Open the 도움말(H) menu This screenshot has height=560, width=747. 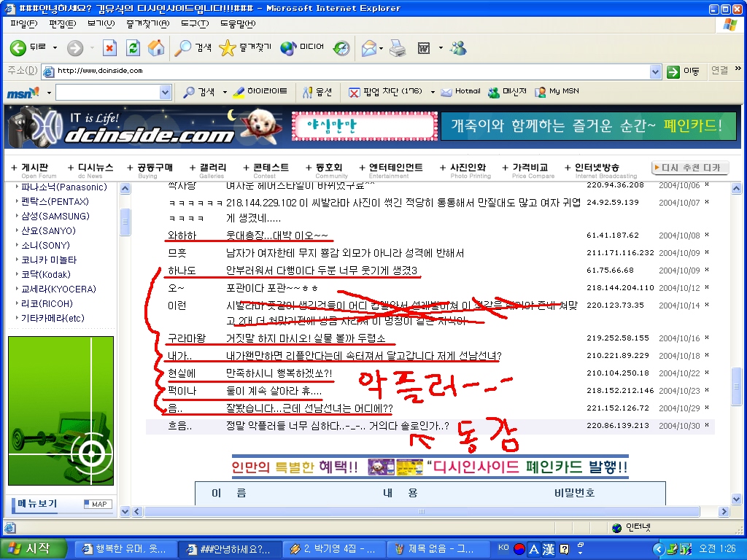coord(238,23)
